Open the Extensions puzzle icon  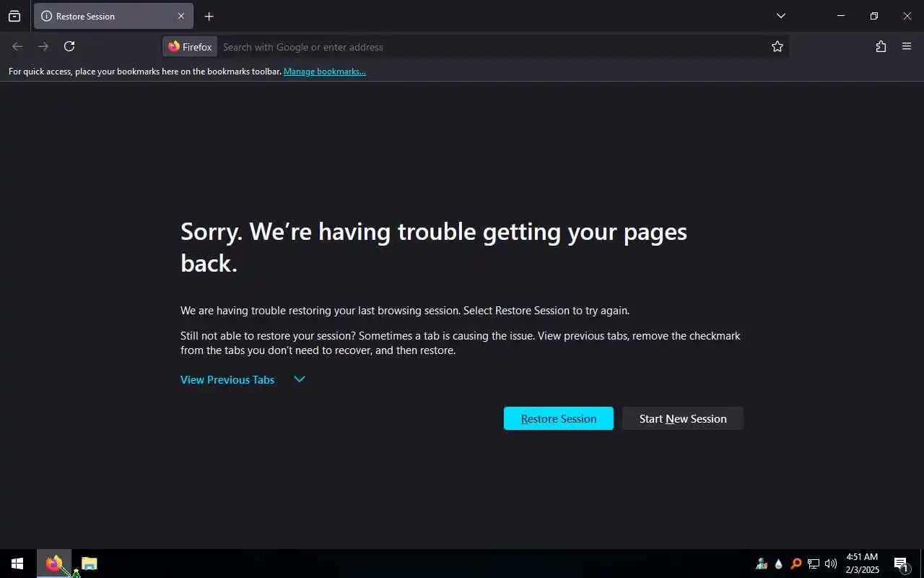(x=881, y=46)
